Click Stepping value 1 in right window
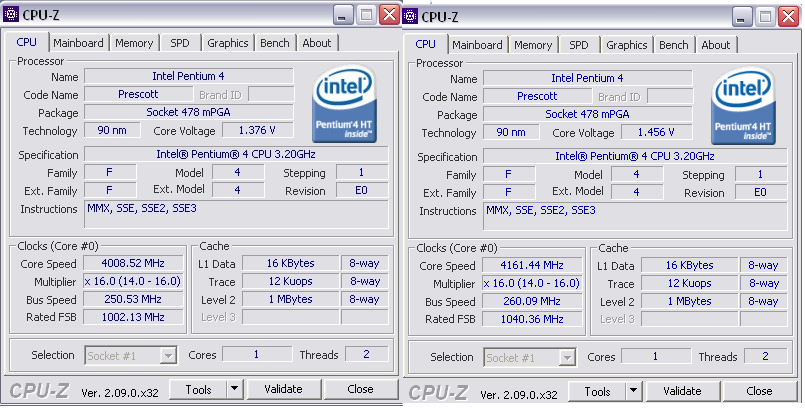The height and width of the screenshot is (411, 805). (761, 174)
